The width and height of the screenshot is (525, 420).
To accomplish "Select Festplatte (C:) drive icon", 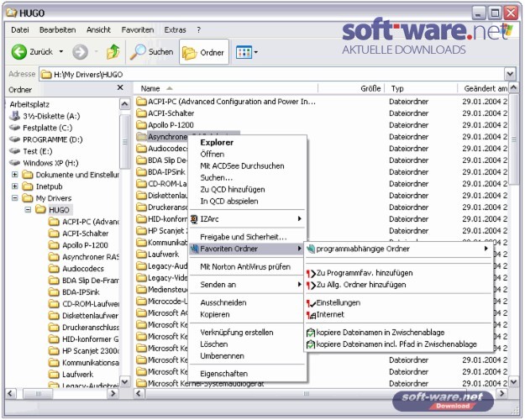I will click(x=15, y=128).
